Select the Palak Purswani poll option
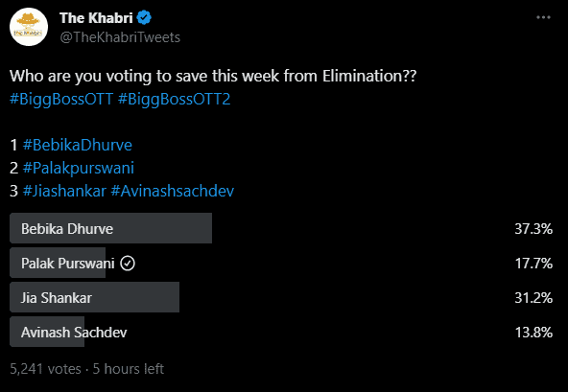The height and width of the screenshot is (392, 568). click(281, 263)
